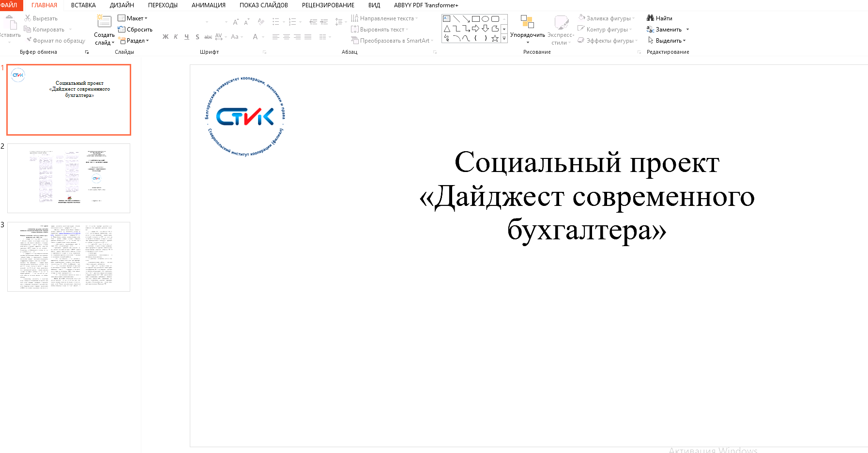Screen dimensions: 868x453
Task: Open the Заменить replace dropdown arrow
Action: coord(687,30)
